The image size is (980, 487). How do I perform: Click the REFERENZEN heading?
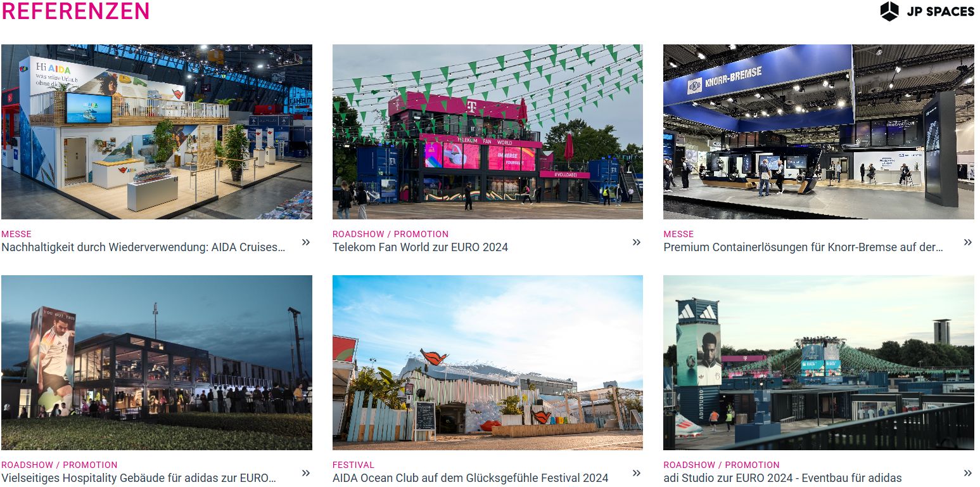point(75,11)
